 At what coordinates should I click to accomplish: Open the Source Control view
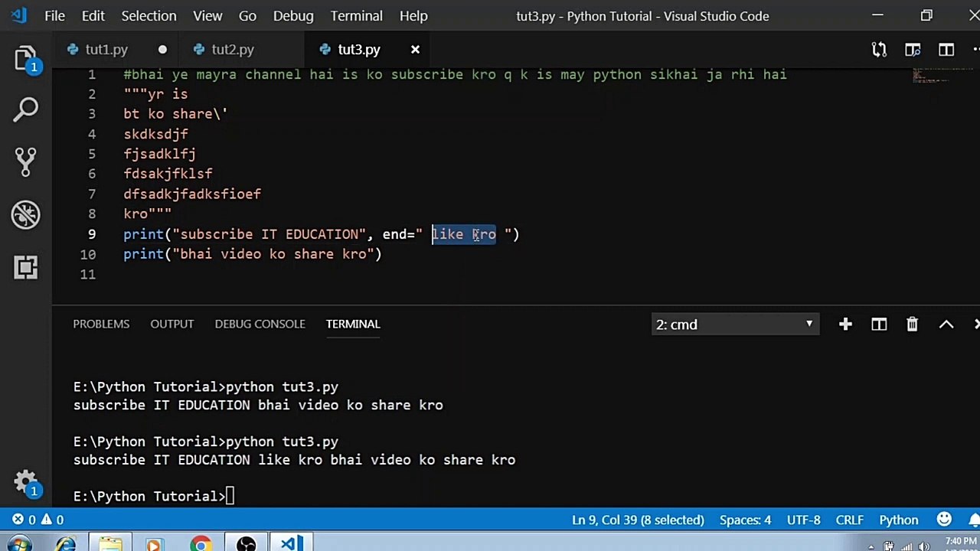point(25,161)
